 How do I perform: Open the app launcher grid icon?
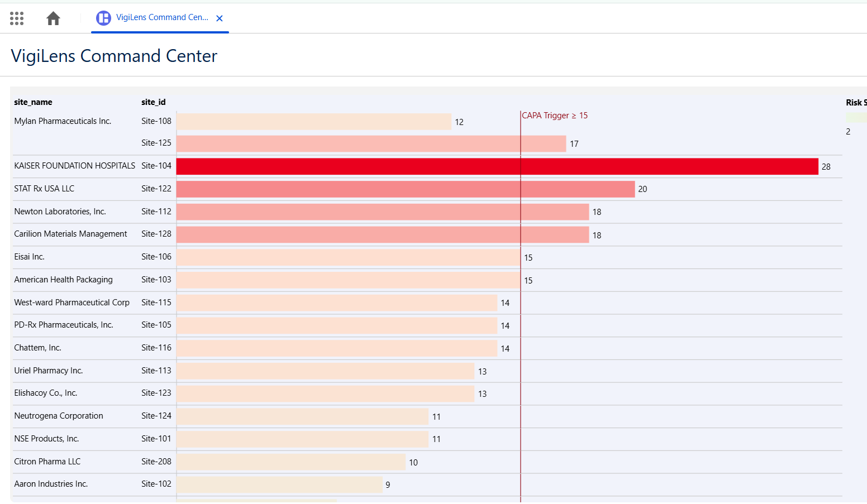click(17, 18)
